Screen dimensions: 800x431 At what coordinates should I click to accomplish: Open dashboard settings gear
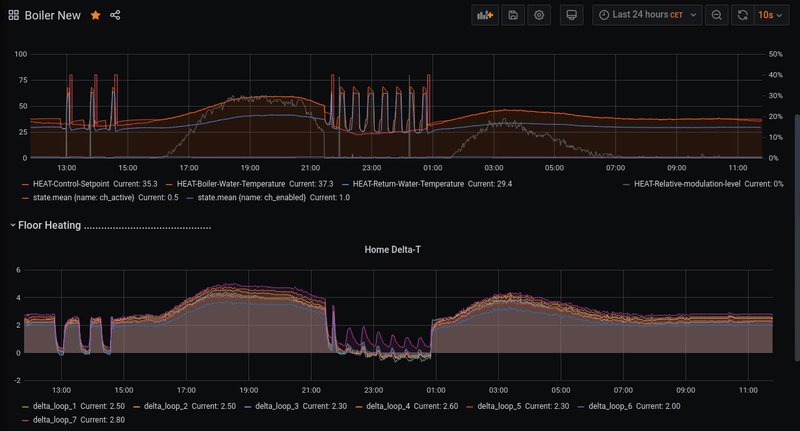pyautogui.click(x=540, y=15)
